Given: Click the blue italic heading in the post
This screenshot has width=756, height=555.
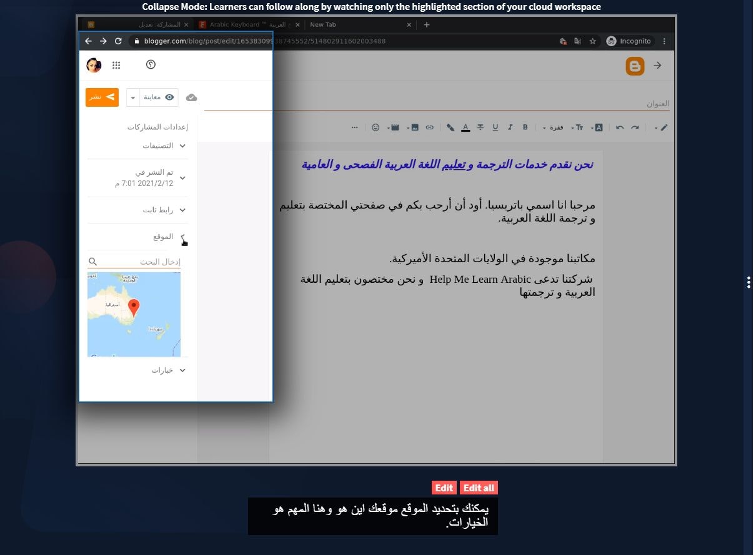Looking at the screenshot, I should [447, 165].
